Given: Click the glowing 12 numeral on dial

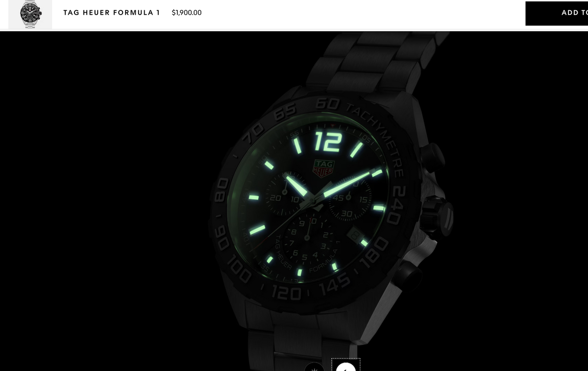Looking at the screenshot, I should 327,141.
